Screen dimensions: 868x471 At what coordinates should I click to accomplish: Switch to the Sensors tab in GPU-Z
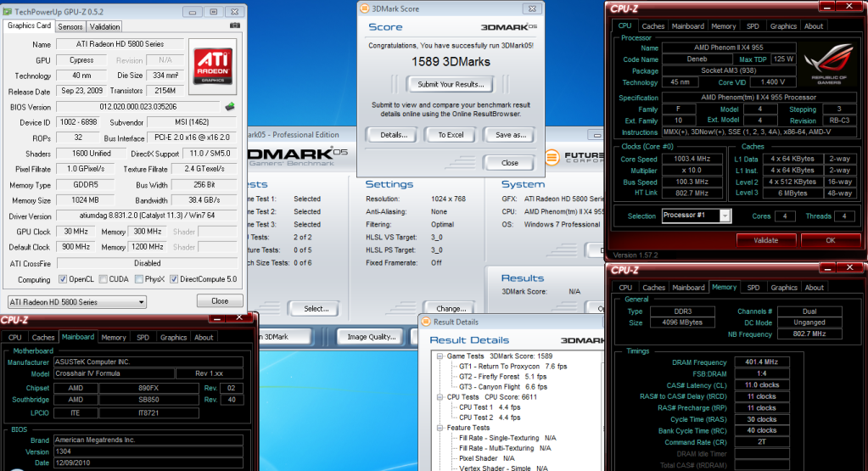[x=70, y=26]
